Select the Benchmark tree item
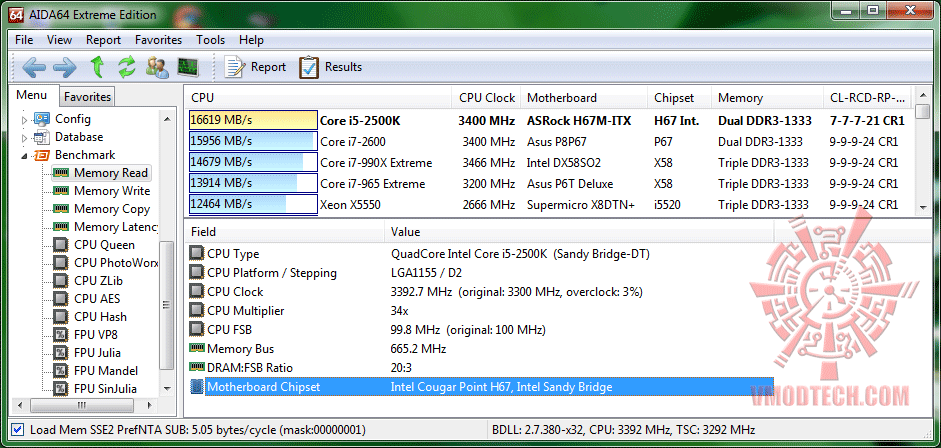The width and height of the screenshot is (941, 448). click(85, 155)
